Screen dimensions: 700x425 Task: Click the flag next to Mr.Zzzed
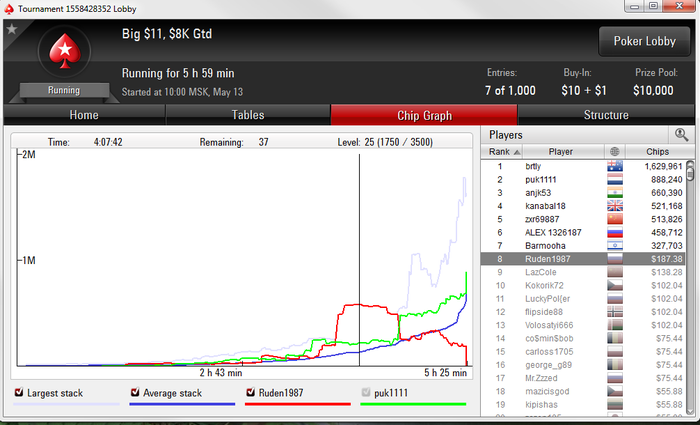pyautogui.click(x=615, y=378)
